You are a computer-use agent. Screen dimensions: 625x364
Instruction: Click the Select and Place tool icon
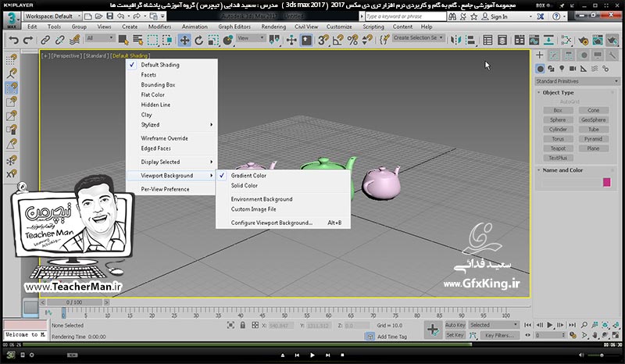coord(228,41)
